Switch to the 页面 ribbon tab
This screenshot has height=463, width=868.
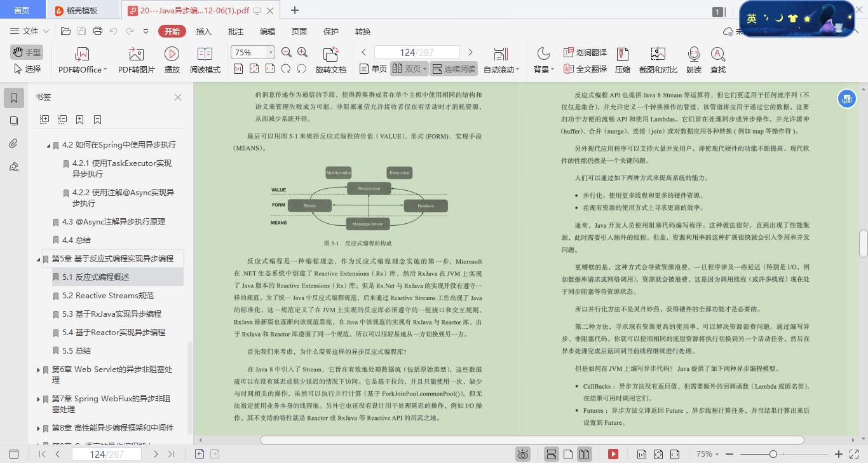click(299, 31)
